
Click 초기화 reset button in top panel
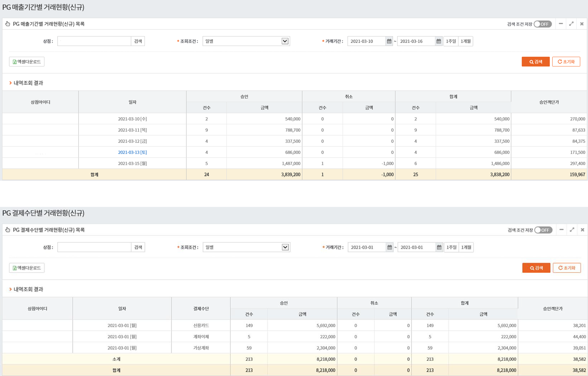click(566, 62)
